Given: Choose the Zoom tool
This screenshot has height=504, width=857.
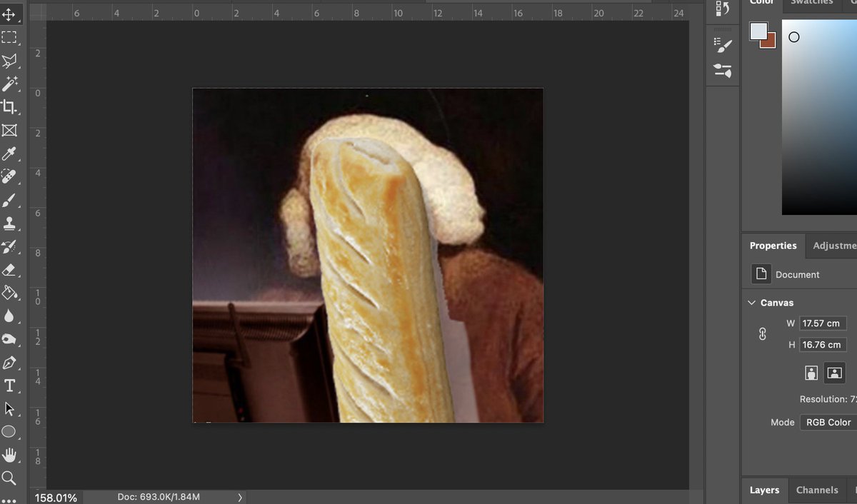Looking at the screenshot, I should 9,478.
